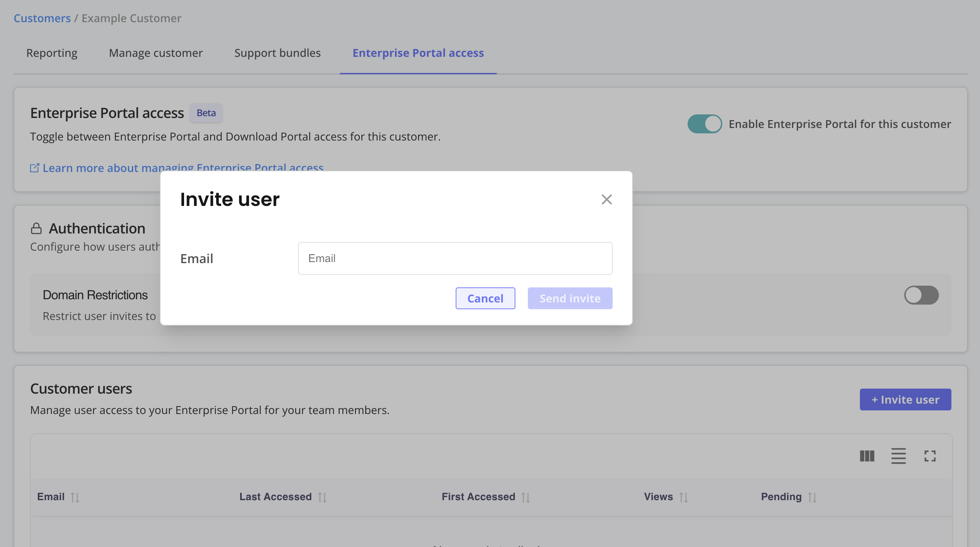Switch to the Manage customer tab
The width and height of the screenshot is (980, 547).
(x=155, y=53)
